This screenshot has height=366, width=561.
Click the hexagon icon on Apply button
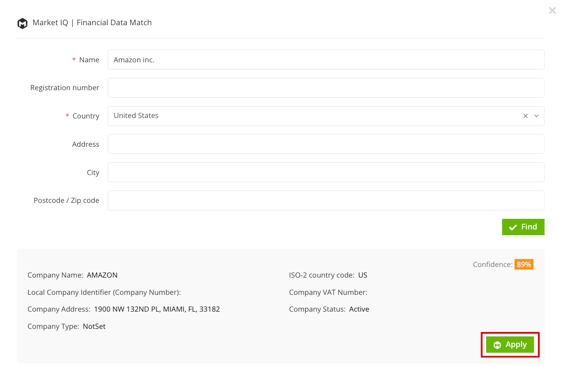coord(497,345)
